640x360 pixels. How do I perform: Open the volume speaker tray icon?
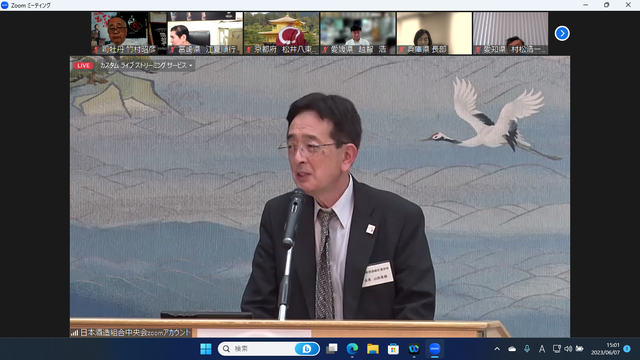568,349
